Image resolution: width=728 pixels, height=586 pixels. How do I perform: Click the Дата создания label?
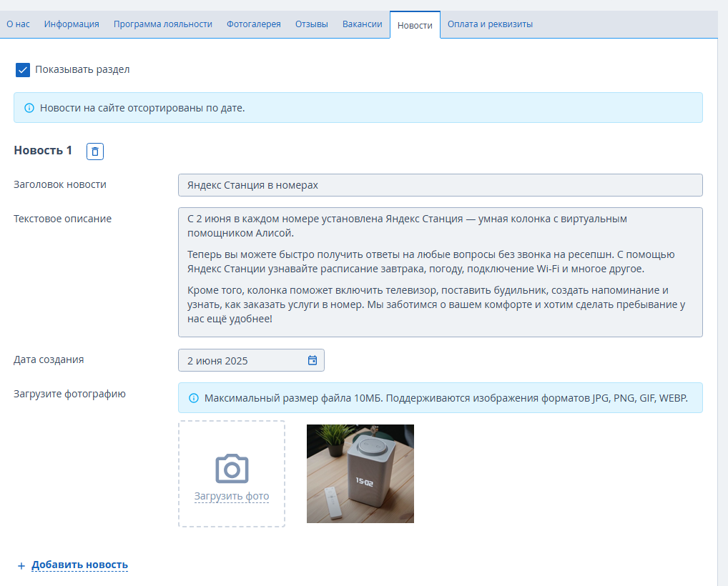49,359
